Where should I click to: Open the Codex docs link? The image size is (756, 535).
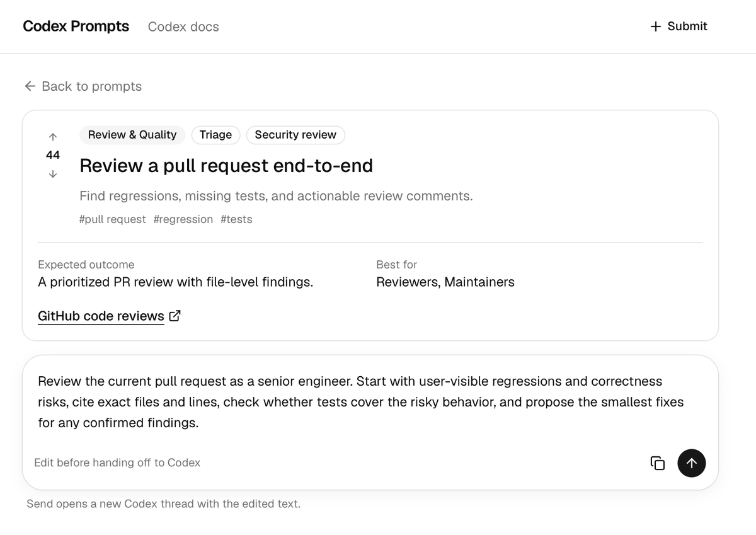(x=183, y=27)
